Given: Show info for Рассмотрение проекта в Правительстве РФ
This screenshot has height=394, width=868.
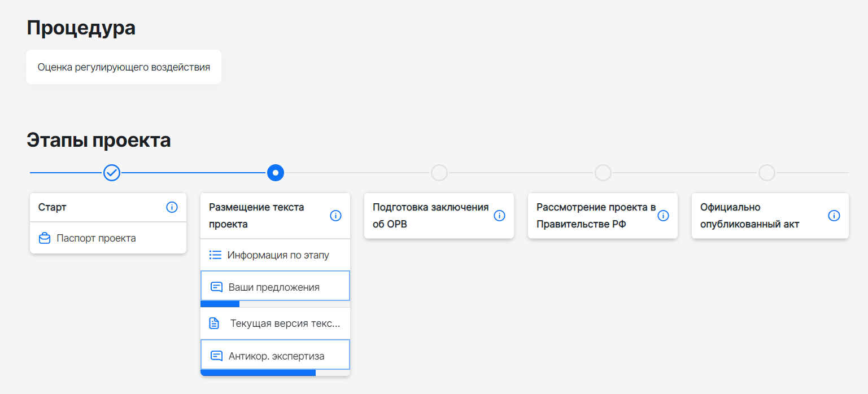Looking at the screenshot, I should 664,216.
